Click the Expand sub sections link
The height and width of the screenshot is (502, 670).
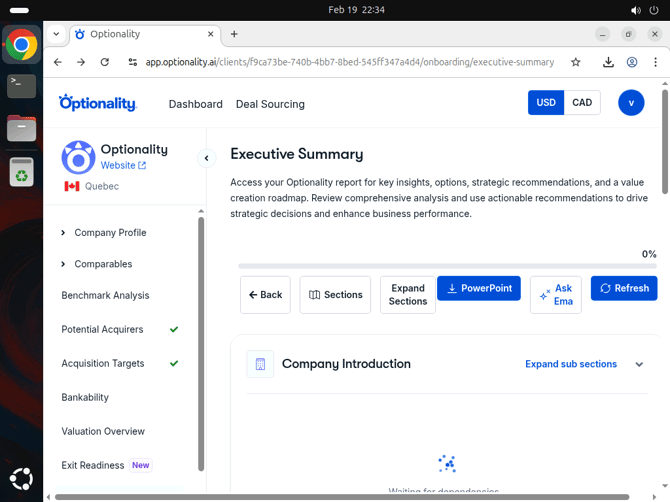pos(571,364)
